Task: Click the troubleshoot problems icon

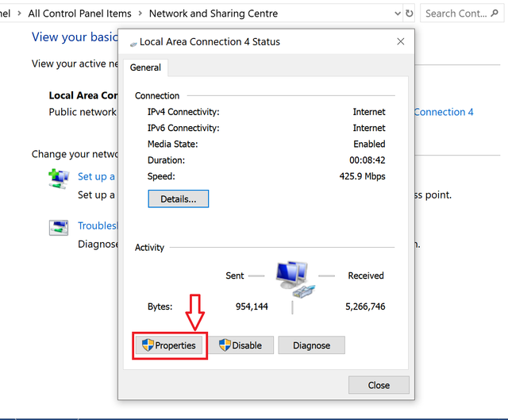Action: pos(59,228)
